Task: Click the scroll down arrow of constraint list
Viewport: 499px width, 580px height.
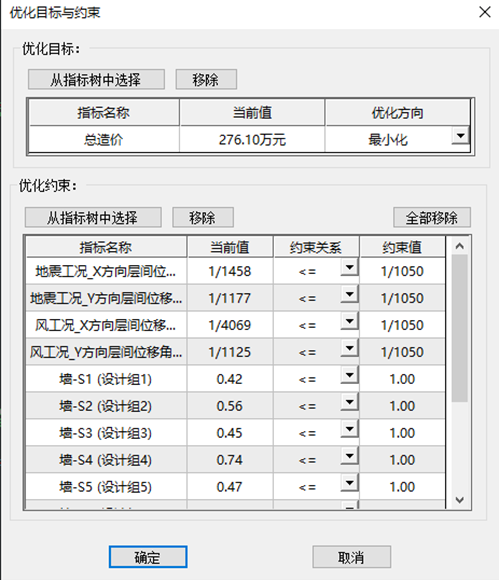Action: 459,500
